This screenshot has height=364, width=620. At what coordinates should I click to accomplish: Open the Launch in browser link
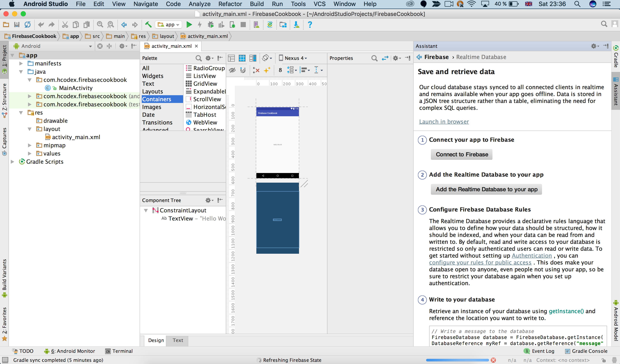tap(444, 121)
